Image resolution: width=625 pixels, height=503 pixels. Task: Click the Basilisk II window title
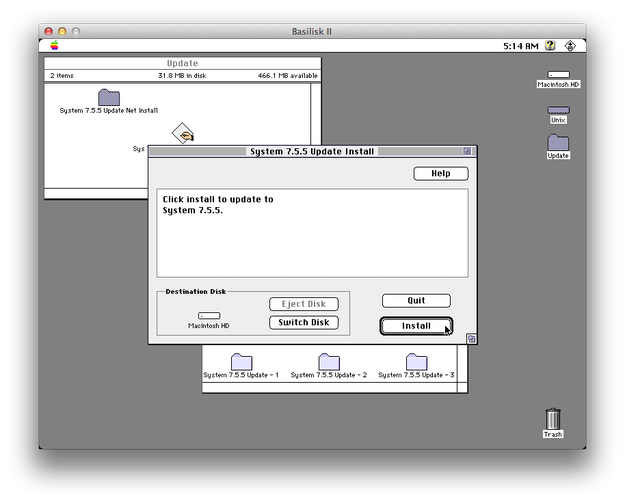[x=312, y=31]
